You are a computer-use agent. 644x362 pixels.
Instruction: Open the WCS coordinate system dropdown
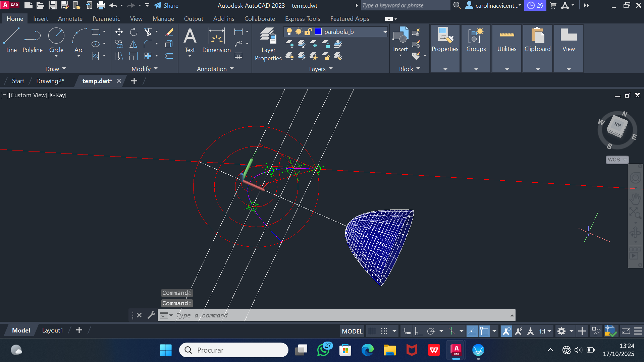coord(617,160)
